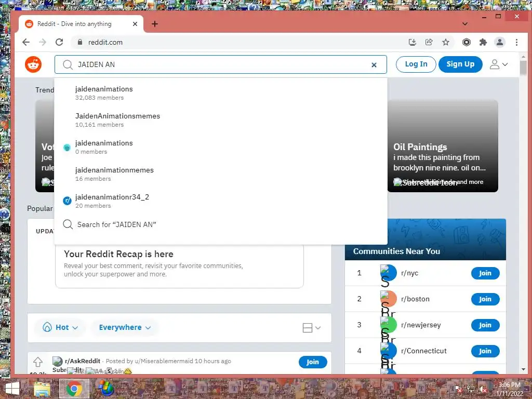Click the taskbar volume icon
532x399 pixels.
tap(483, 389)
